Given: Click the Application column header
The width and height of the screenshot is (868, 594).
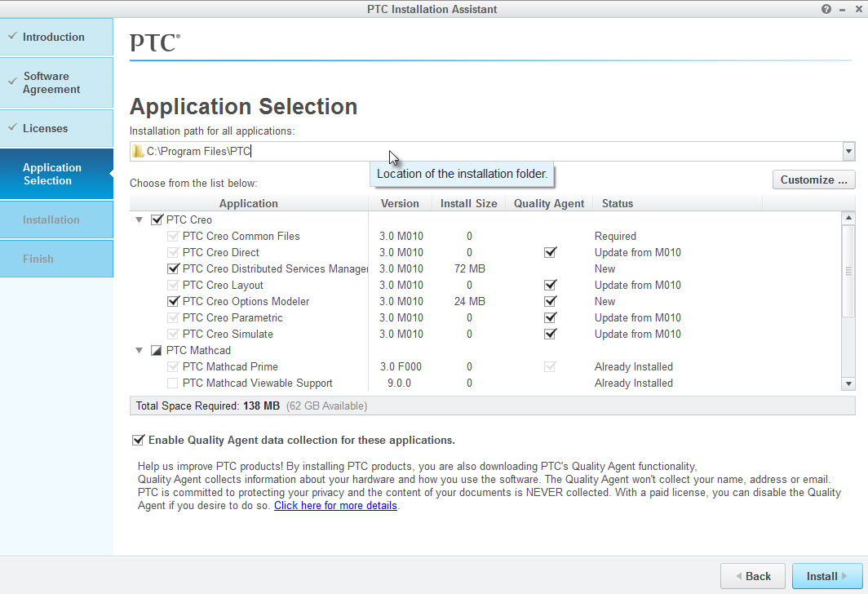Looking at the screenshot, I should [x=249, y=203].
